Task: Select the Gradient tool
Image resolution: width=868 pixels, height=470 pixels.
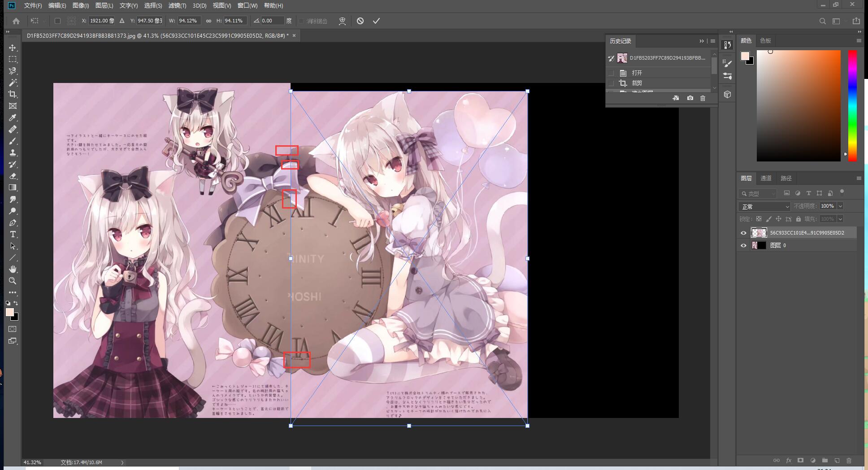Action: (x=13, y=187)
